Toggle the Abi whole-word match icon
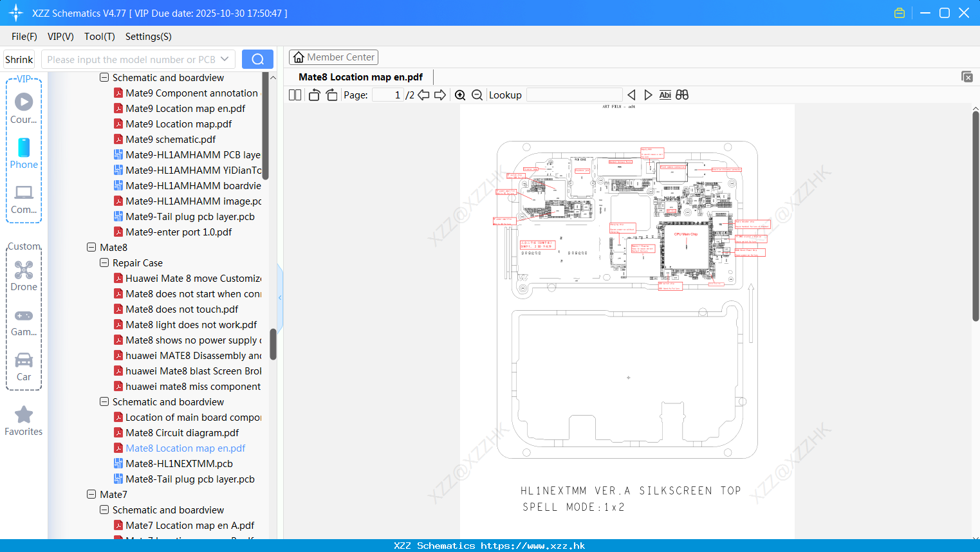The image size is (980, 552). pyautogui.click(x=665, y=95)
